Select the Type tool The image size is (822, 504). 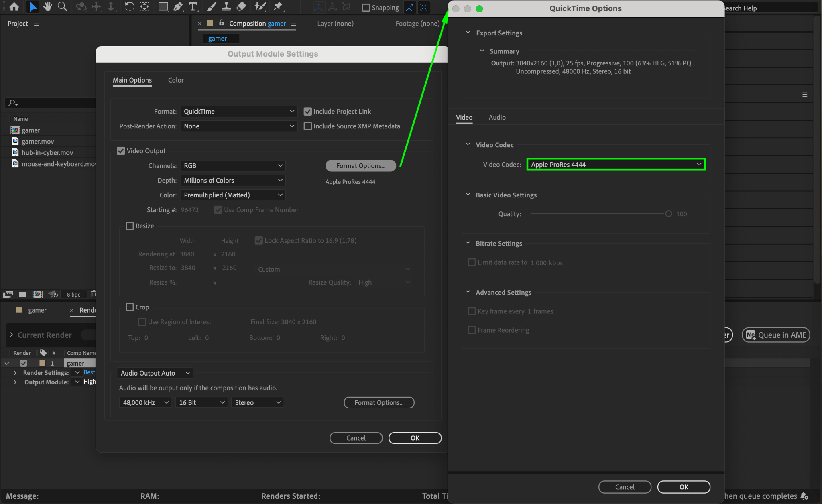pos(193,7)
